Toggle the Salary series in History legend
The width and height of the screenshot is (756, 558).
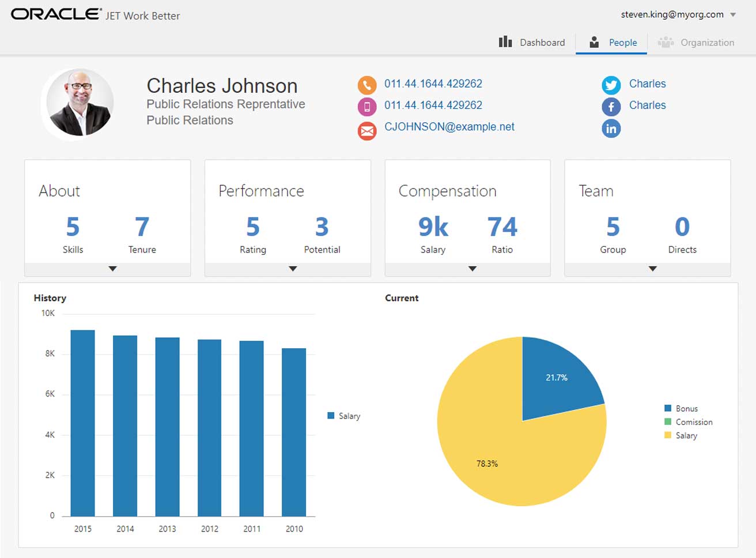click(x=344, y=416)
